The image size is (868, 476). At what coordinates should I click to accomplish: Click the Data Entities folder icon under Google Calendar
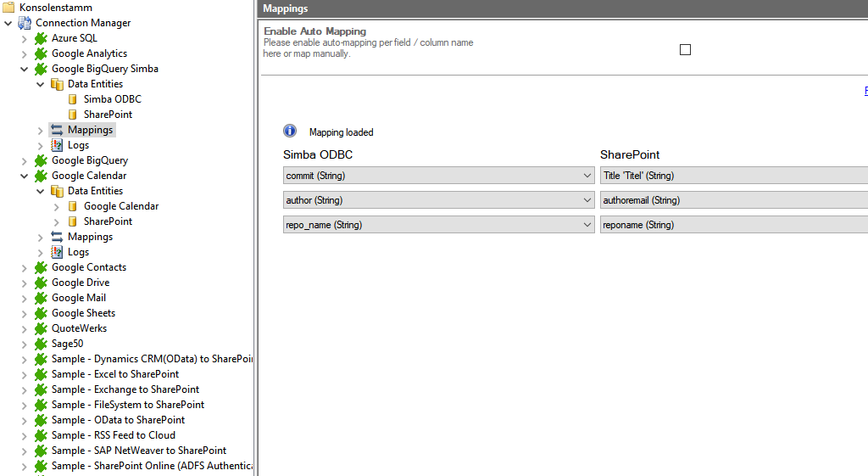click(x=57, y=191)
